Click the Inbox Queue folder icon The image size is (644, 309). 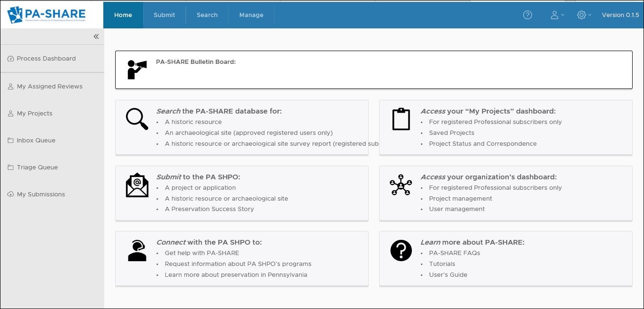point(11,141)
